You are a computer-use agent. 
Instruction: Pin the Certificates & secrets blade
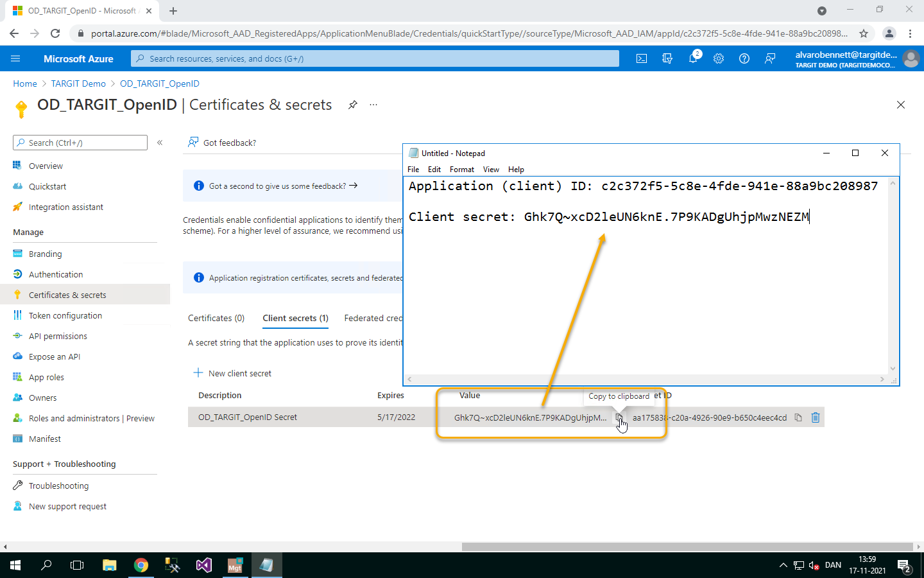coord(353,105)
